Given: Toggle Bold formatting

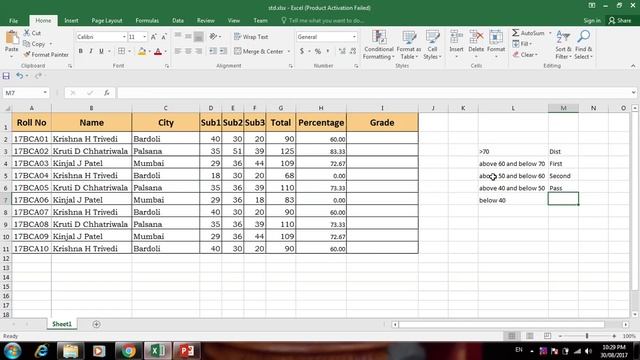Looking at the screenshot, I should [x=80, y=51].
